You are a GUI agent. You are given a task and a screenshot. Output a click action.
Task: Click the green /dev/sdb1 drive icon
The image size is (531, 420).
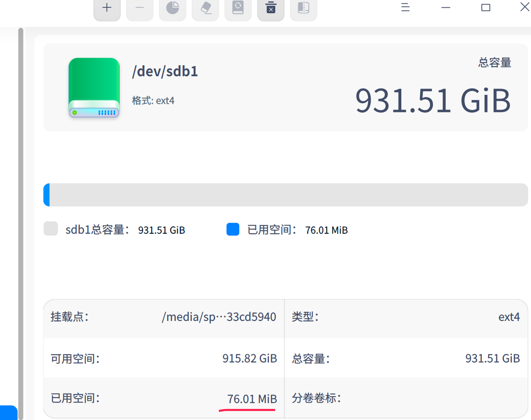pos(94,88)
